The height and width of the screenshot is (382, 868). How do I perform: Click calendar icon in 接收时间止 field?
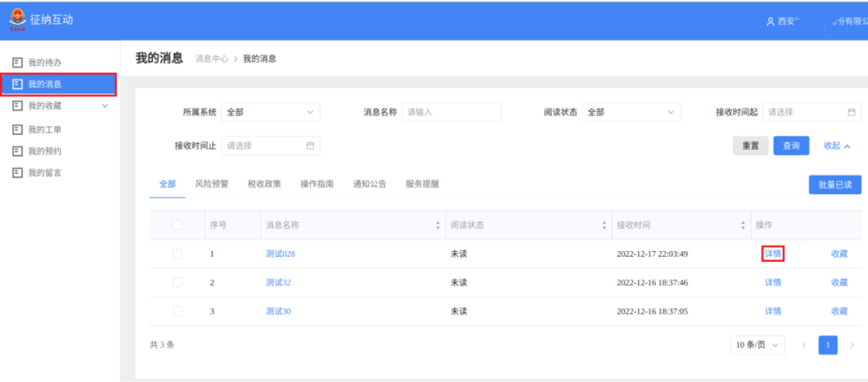[310, 146]
